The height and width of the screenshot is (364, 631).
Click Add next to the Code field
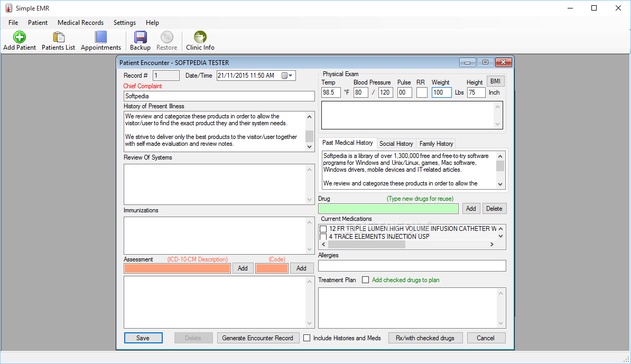(x=301, y=268)
